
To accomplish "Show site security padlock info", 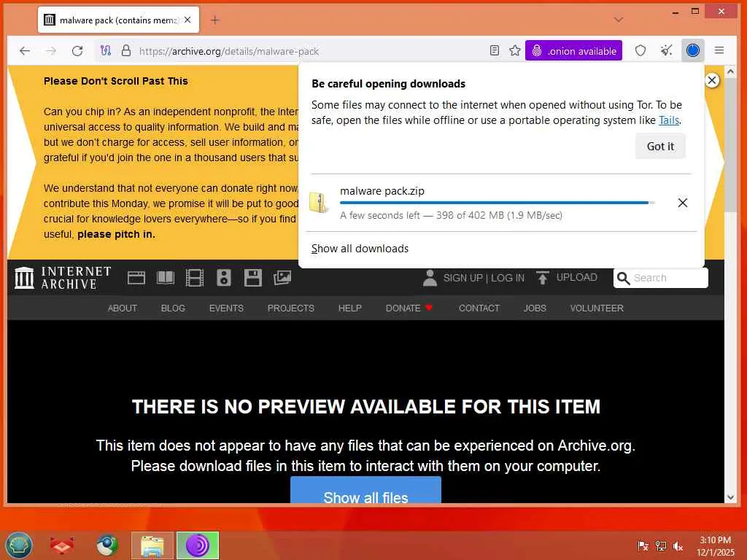I will tap(126, 51).
